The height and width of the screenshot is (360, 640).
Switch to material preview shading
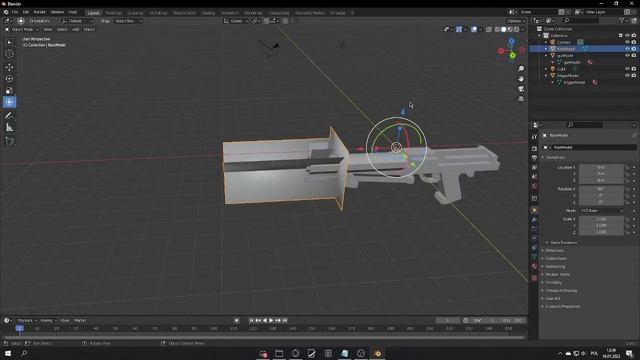point(510,29)
